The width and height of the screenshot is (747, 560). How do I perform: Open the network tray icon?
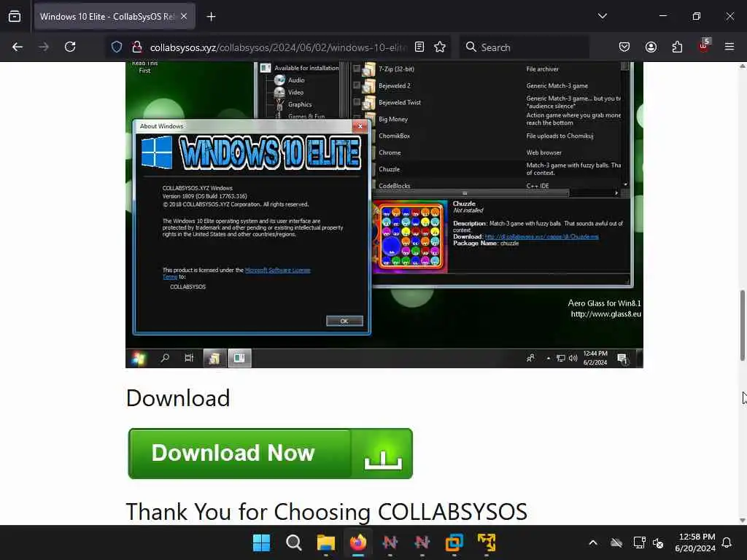point(639,542)
